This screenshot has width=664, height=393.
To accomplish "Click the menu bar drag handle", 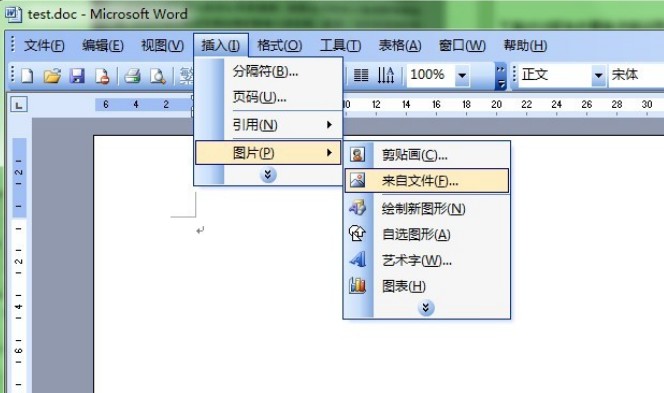I will [13, 44].
